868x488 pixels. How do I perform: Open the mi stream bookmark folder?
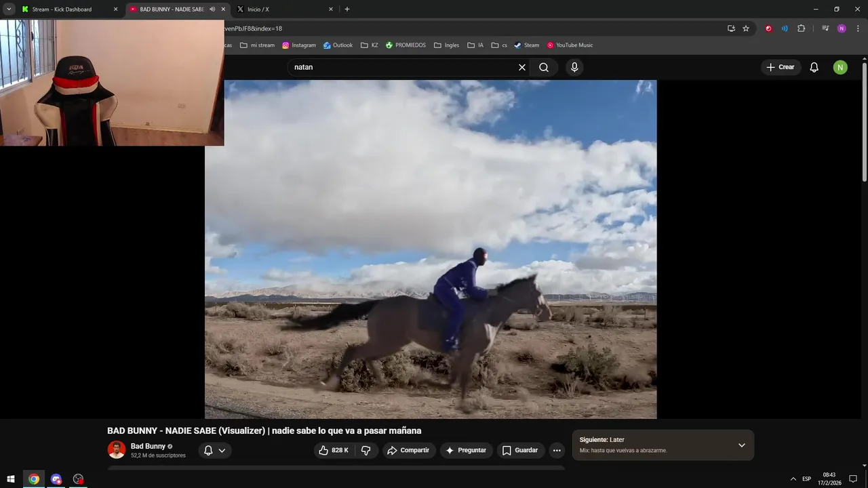[257, 45]
